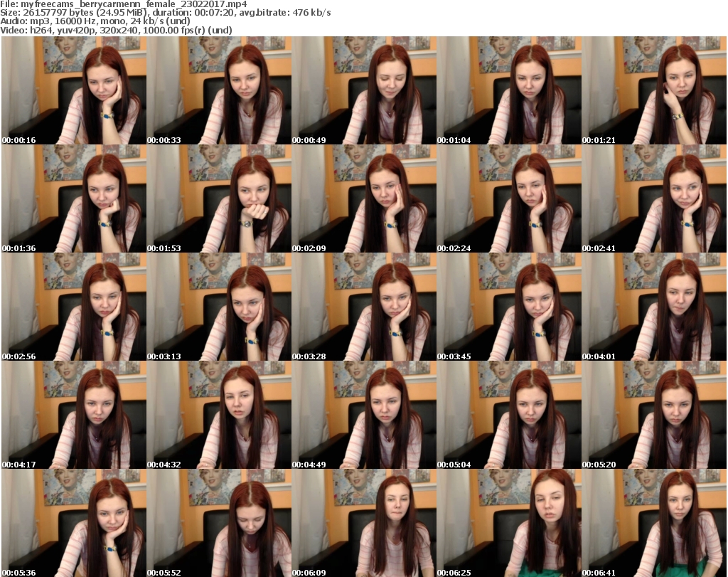
Task: Open the thumbnail stamped 00:01:53
Action: pyautogui.click(x=219, y=198)
